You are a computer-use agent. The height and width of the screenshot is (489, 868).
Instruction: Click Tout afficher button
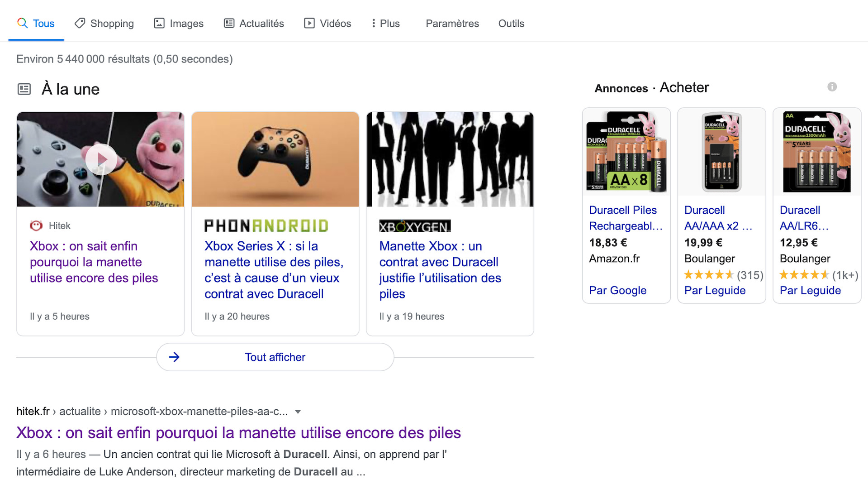275,357
